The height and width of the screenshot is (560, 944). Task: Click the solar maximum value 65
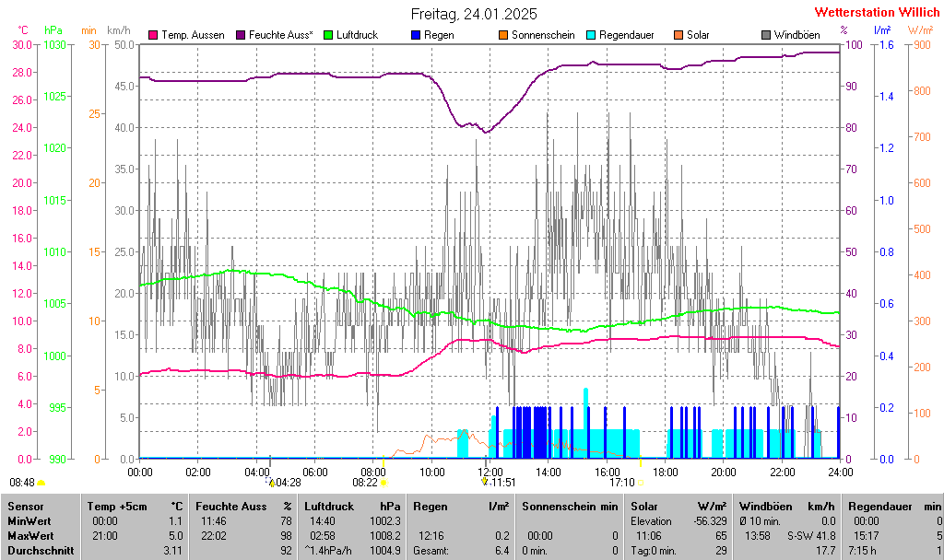[721, 535]
